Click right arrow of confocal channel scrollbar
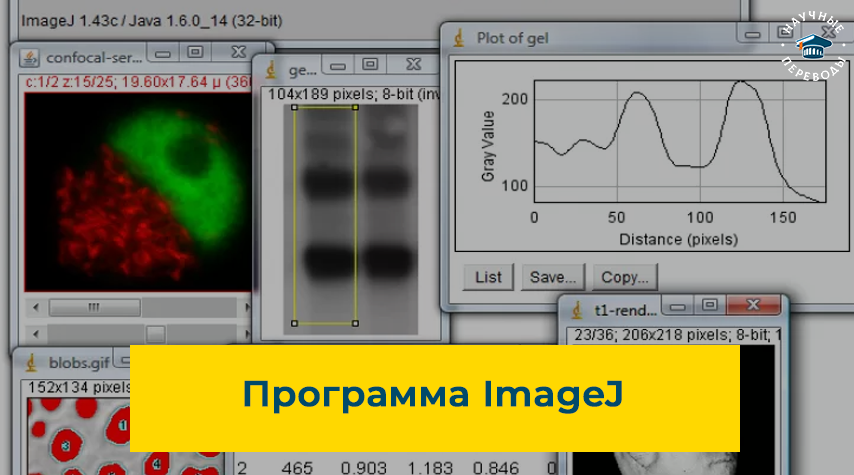The height and width of the screenshot is (475, 854). (246, 307)
